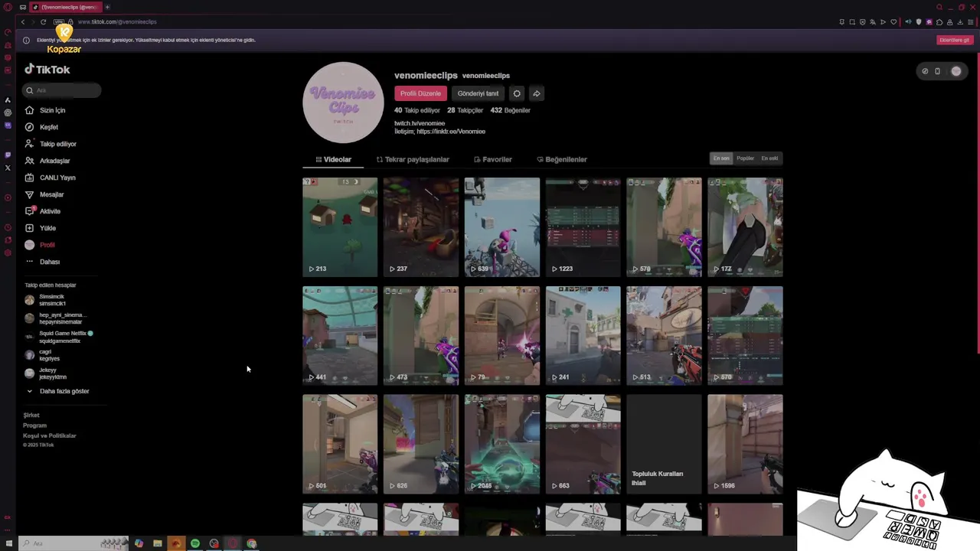Expand Daha fazla göster accounts list
The height and width of the screenshot is (551, 980).
point(58,391)
